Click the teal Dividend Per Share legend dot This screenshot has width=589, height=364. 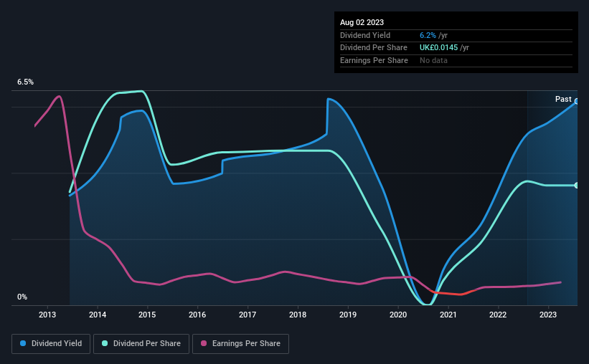click(105, 343)
